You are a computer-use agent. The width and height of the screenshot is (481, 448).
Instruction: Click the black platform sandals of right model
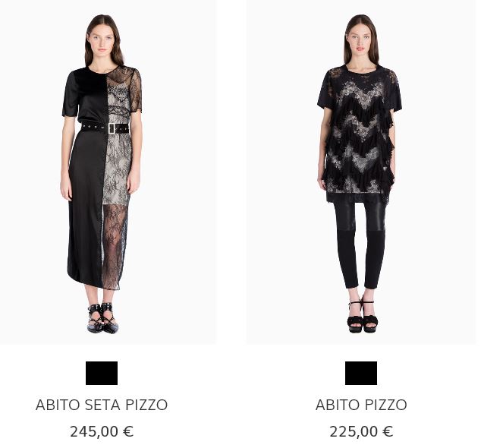(x=363, y=317)
